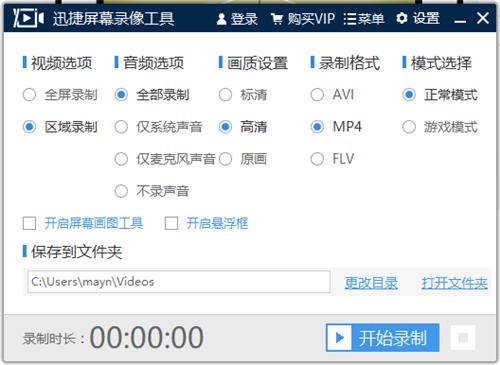Click the 迅捷屏幕录像工具 title text
The width and height of the screenshot is (500, 365).
[114, 18]
